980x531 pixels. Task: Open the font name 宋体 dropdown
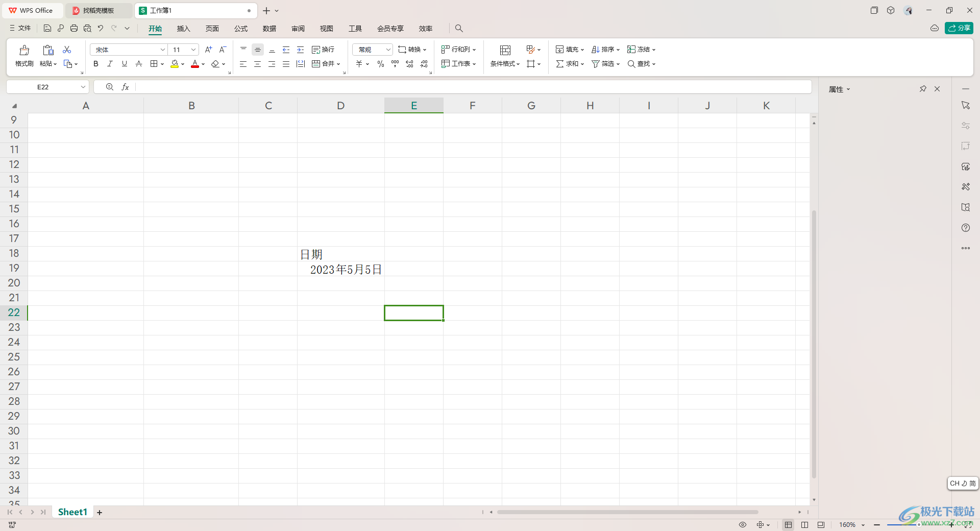tap(163, 50)
